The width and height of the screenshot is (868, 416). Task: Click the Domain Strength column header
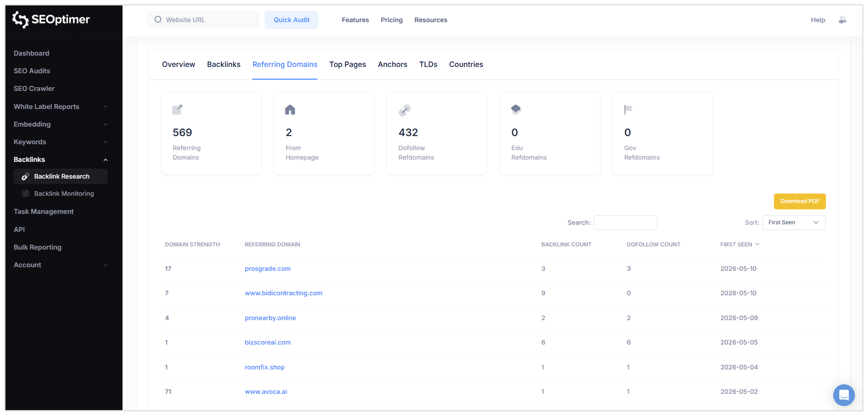(193, 245)
